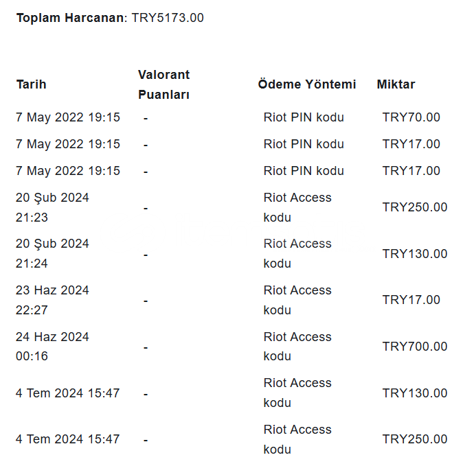Click the 23 Haz 2024 22:27 date
Image resolution: width=476 pixels, height=466 pixels.
[x=52, y=300]
